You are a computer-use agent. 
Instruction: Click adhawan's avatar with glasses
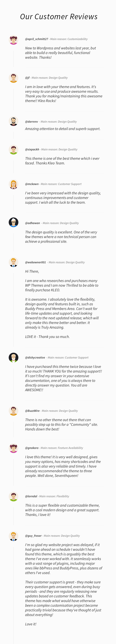pos(14,222)
